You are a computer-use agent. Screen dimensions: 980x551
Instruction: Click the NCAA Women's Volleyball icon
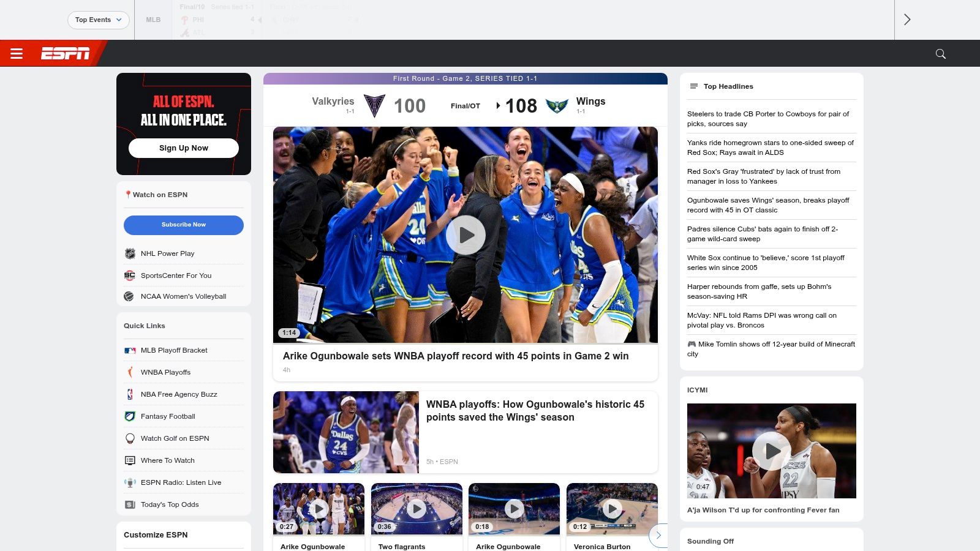coord(129,296)
